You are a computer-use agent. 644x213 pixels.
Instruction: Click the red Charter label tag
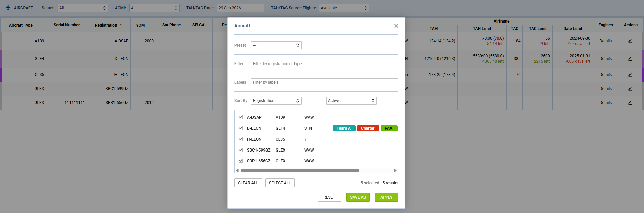point(368,128)
